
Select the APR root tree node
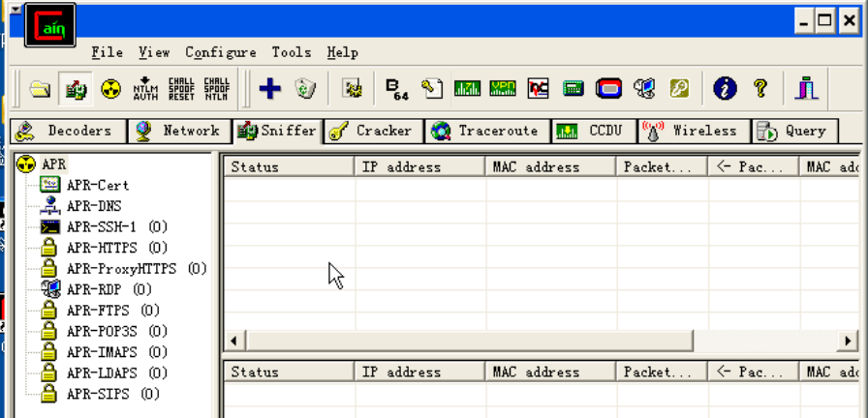click(x=53, y=164)
